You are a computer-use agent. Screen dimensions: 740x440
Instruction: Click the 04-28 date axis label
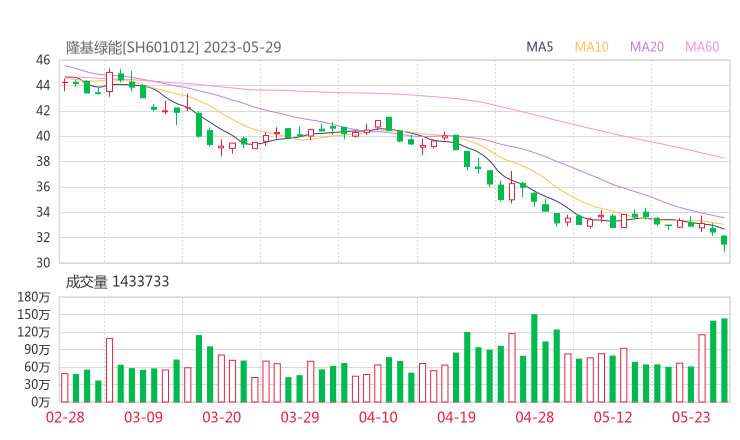click(535, 417)
